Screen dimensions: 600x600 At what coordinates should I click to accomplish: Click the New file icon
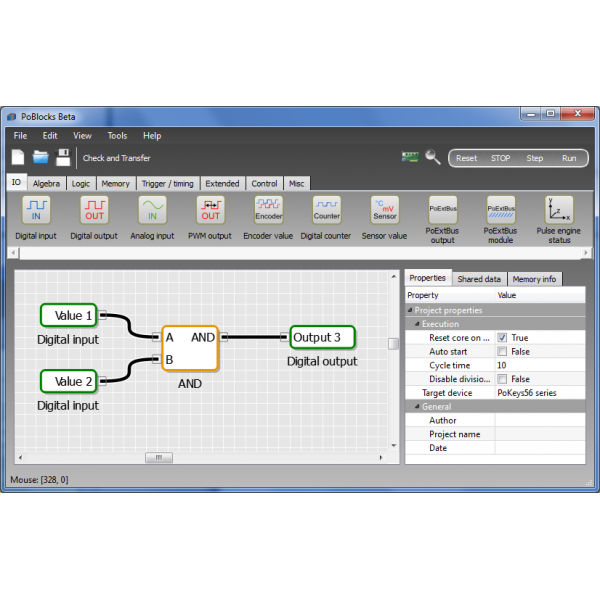coord(18,157)
